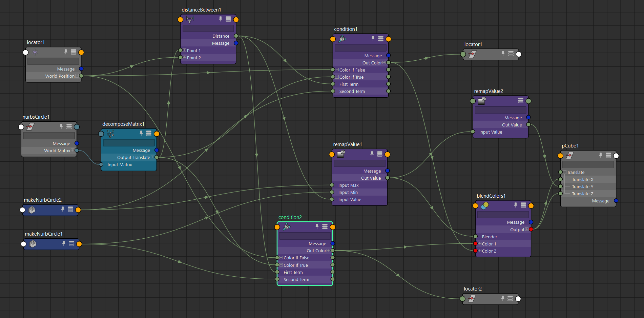This screenshot has height=318, width=644.
Task: Change view mode of remapValue1 node
Action: 380,154
